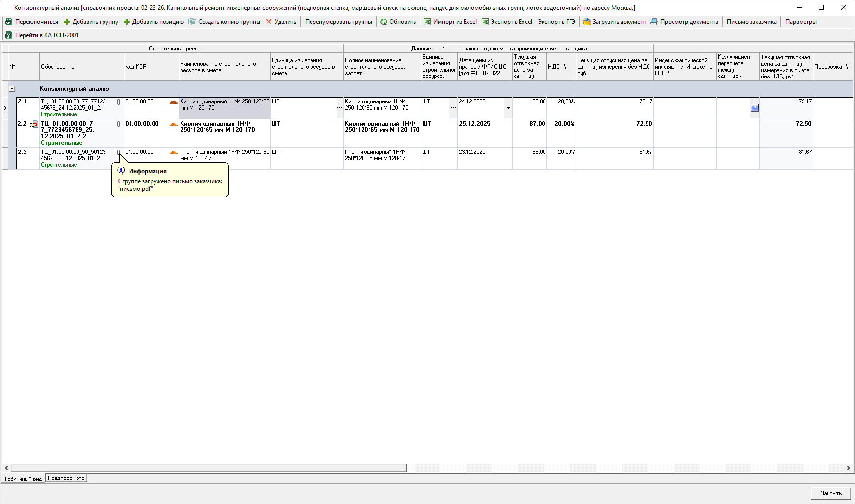The height and width of the screenshot is (504, 855).
Task: Click the 'Обновить' refresh icon
Action: click(384, 22)
